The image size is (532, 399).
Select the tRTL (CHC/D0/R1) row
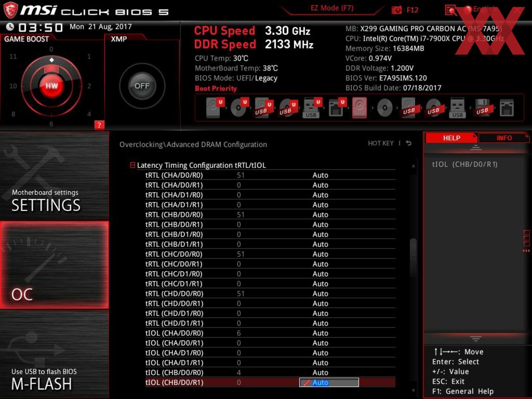pyautogui.click(x=270, y=264)
